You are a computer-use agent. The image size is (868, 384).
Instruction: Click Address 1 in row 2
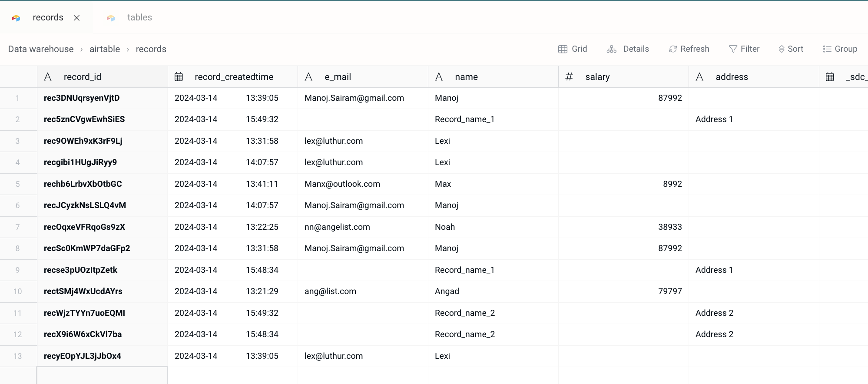coord(754,119)
